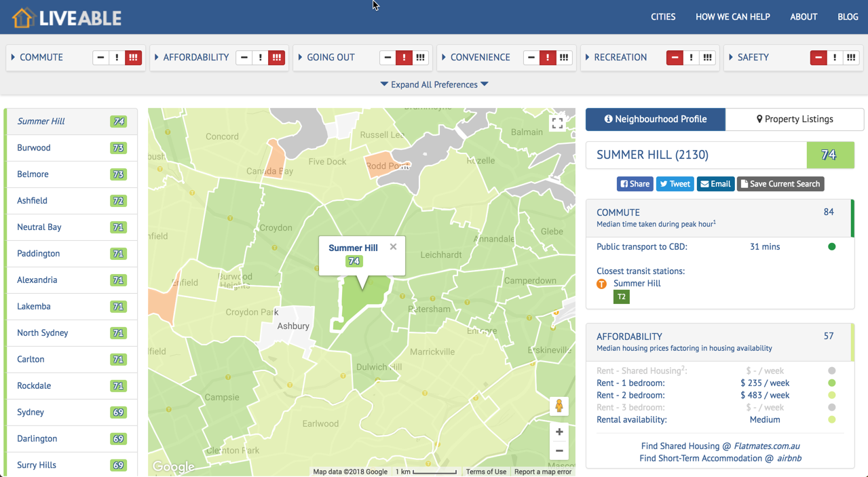Set Recreation preference to medium (exclamation)
Image resolution: width=868 pixels, height=477 pixels.
[x=691, y=58]
